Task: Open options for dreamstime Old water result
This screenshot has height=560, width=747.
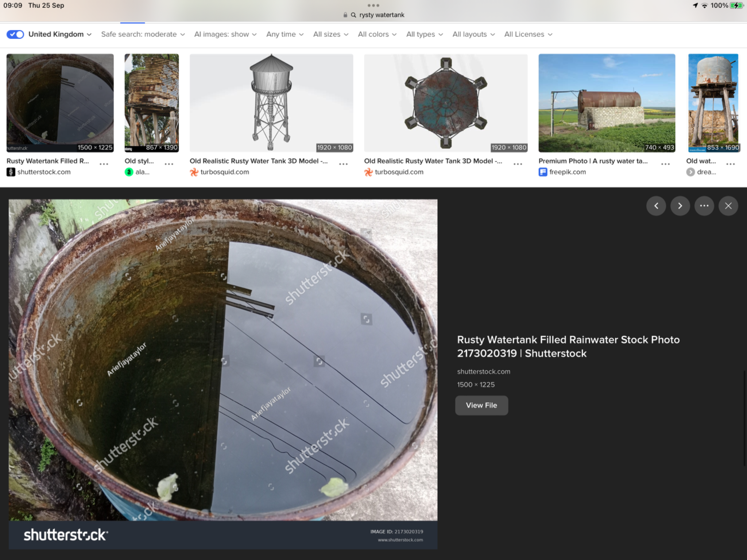Action: pyautogui.click(x=731, y=164)
